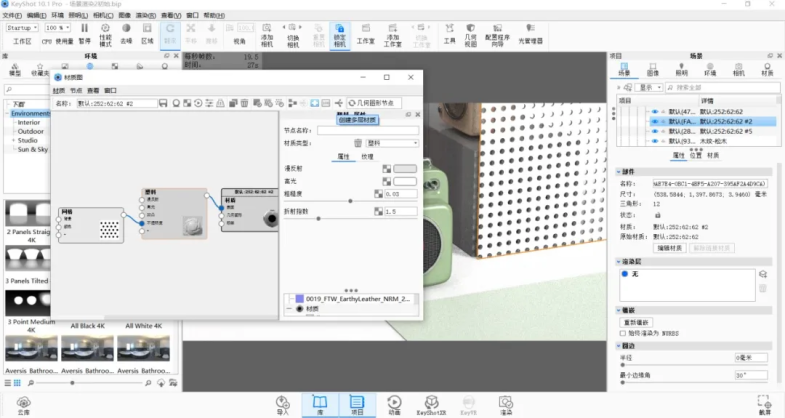Switch to the 照明 tab in scene panel
The image size is (785, 418).
click(x=681, y=73)
